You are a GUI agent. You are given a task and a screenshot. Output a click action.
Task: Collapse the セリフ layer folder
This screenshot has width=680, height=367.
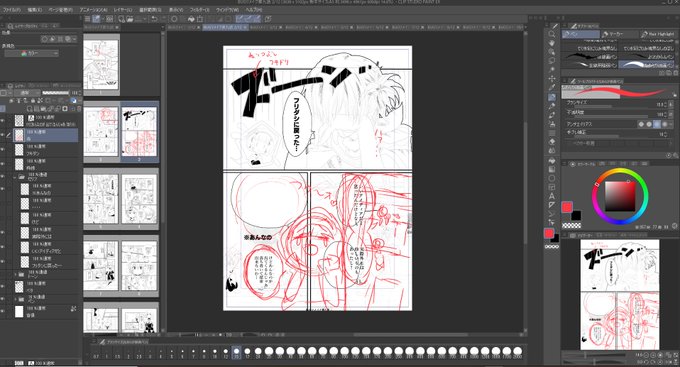(15, 177)
